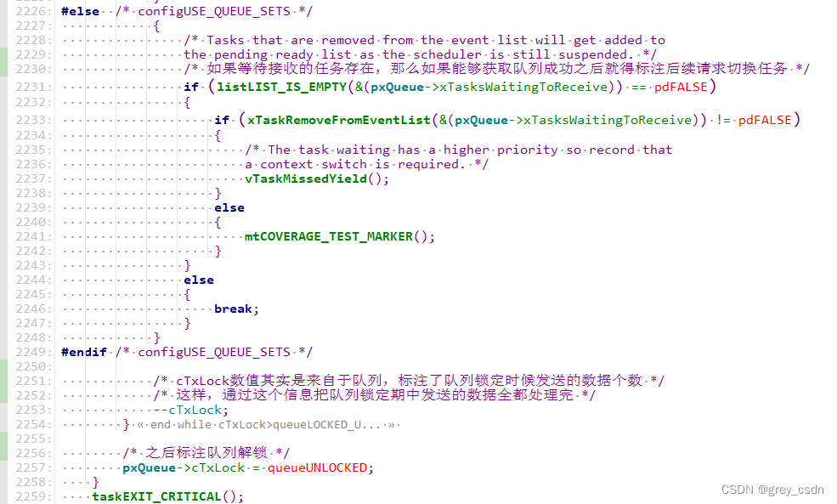837x504 pixels.
Task: Click the queueUNLOCKED constant
Action: 318,468
